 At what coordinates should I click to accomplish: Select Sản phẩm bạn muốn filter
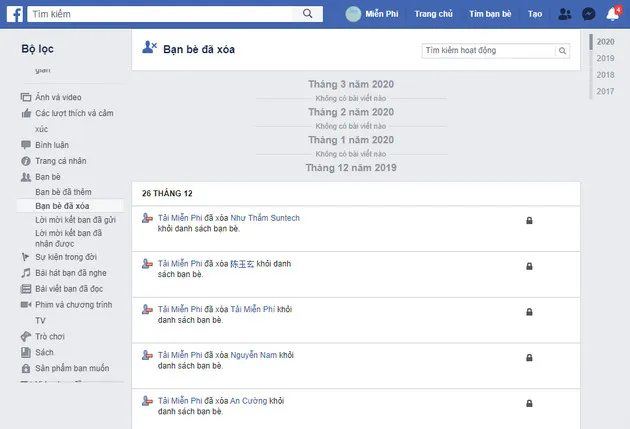(x=72, y=368)
